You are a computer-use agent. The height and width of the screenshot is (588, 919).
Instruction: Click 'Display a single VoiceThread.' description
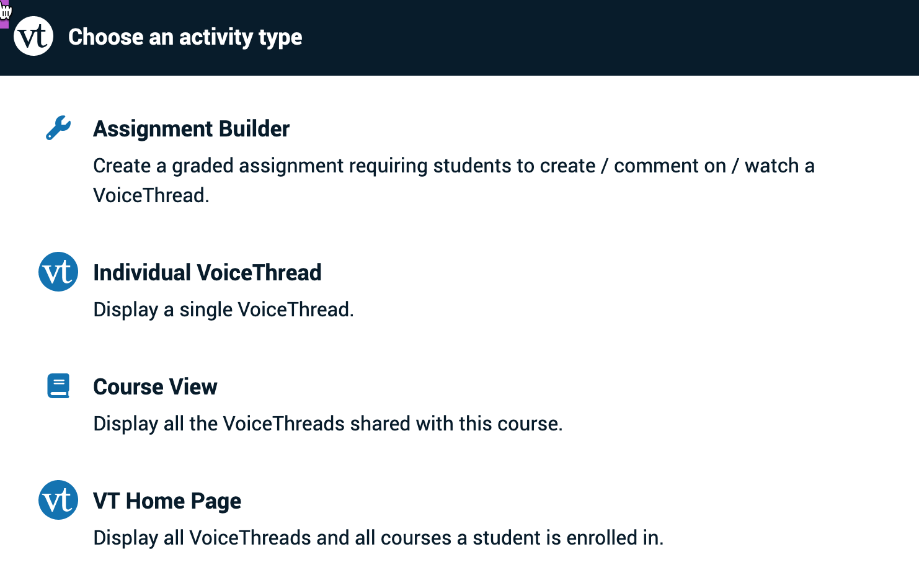223,310
